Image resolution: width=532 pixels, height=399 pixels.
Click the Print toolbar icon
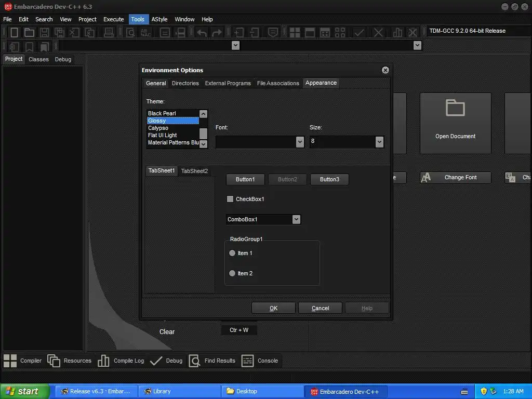coord(109,33)
